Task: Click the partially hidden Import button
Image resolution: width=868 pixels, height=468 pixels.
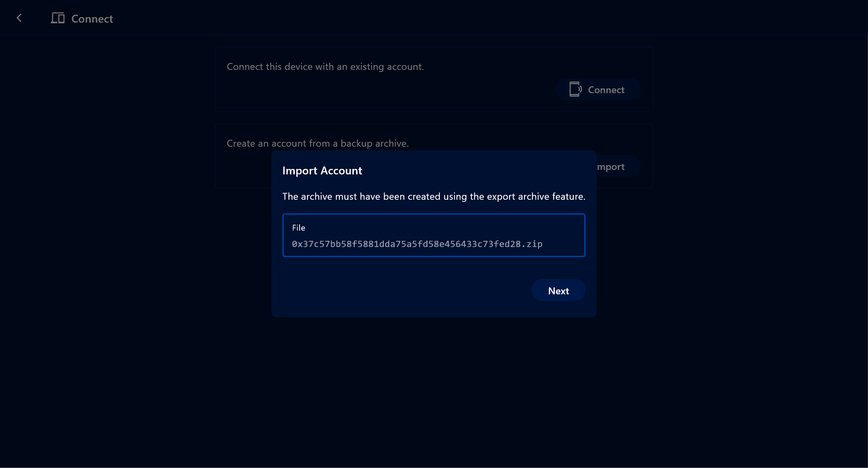Action: pos(617,167)
